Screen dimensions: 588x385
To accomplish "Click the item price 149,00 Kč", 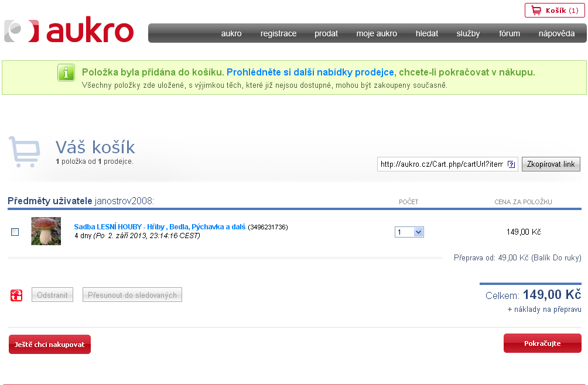I will click(524, 232).
